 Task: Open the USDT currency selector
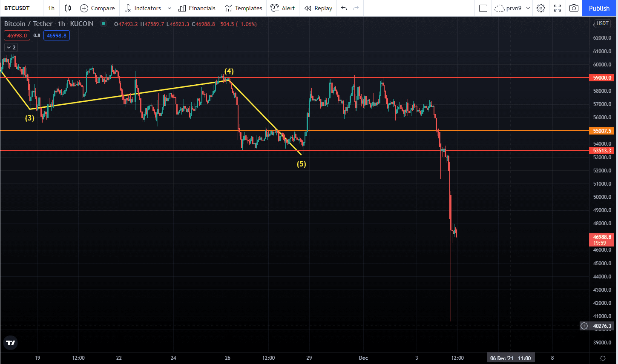pos(602,24)
